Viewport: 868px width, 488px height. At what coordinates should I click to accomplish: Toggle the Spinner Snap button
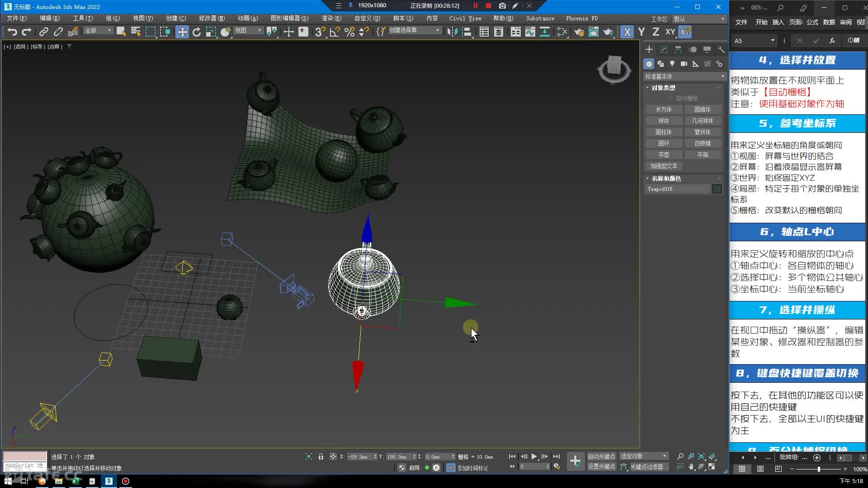[x=363, y=32]
